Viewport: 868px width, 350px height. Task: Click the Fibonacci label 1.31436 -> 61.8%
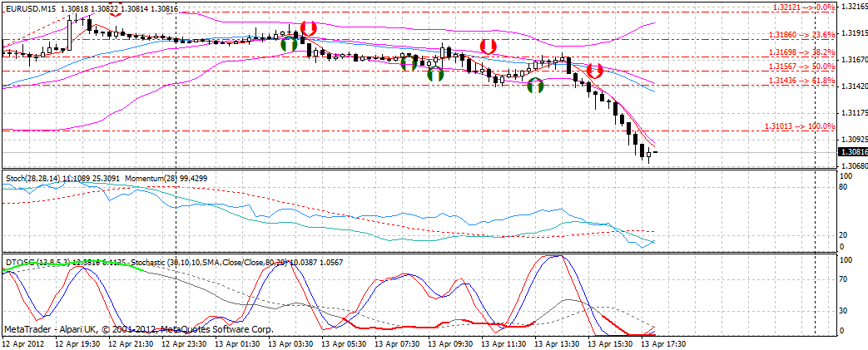tap(801, 81)
